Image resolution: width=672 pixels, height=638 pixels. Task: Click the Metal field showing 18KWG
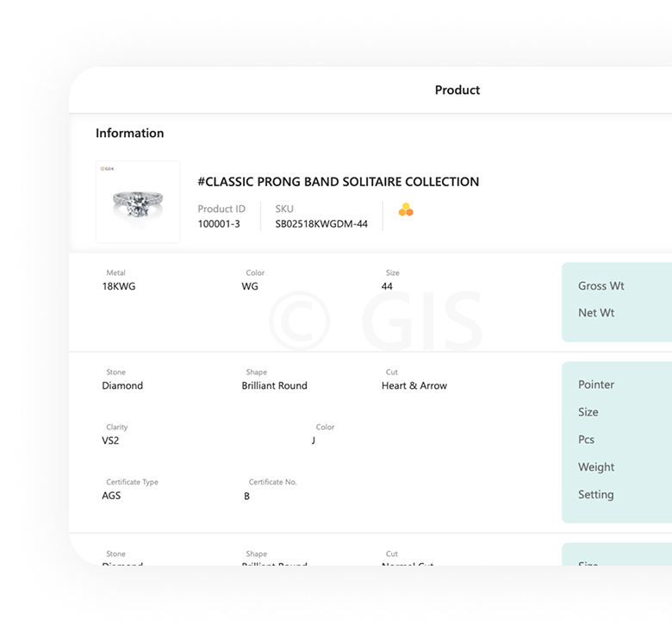(119, 286)
